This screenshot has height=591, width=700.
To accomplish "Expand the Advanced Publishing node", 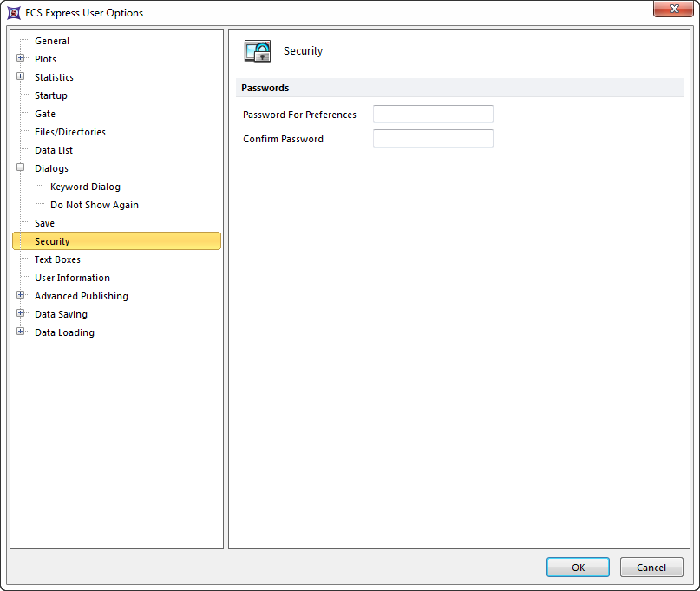I will pyautogui.click(x=21, y=296).
